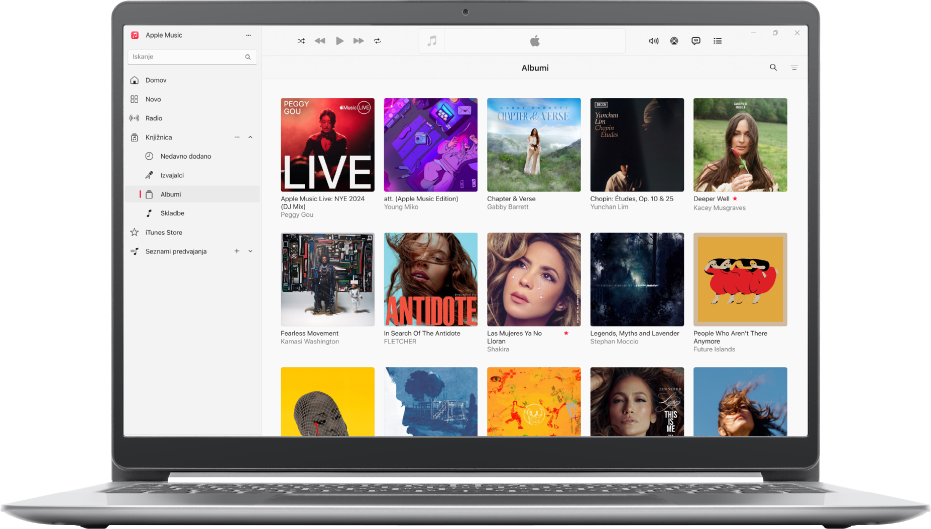Open the volume control
Image resolution: width=931 pixels, height=529 pixels.
click(654, 41)
